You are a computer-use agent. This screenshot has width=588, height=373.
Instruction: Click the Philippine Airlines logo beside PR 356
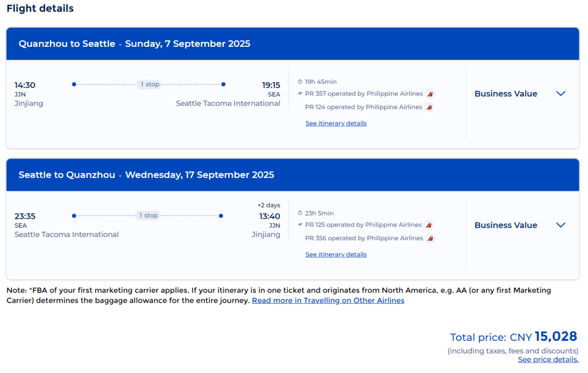pos(430,239)
